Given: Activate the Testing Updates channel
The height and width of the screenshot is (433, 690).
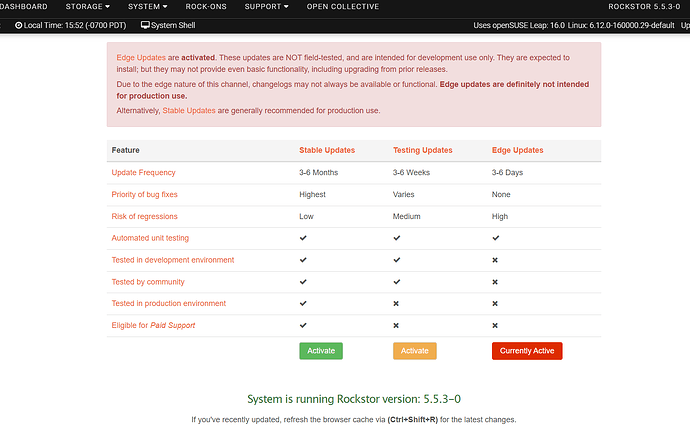Looking at the screenshot, I should coord(415,351).
